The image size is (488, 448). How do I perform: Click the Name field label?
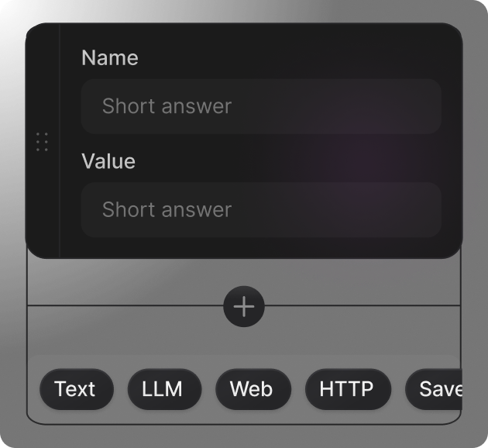click(110, 58)
